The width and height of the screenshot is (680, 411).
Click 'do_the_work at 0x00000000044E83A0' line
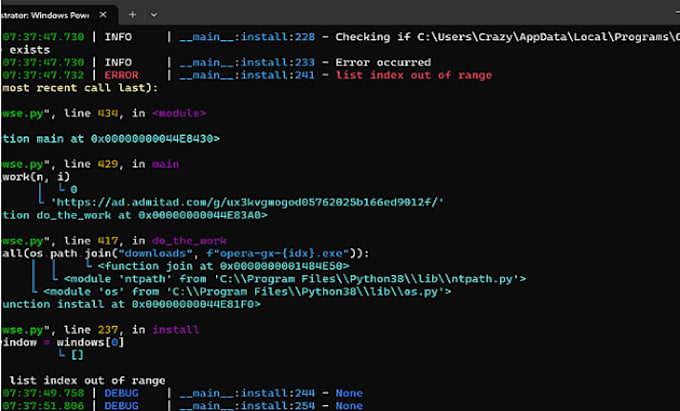(x=134, y=215)
